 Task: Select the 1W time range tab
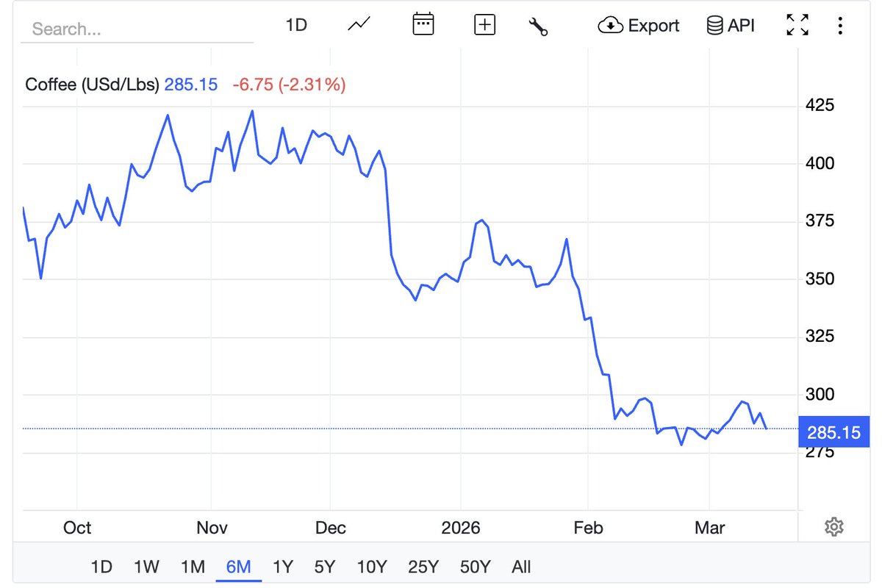(146, 567)
